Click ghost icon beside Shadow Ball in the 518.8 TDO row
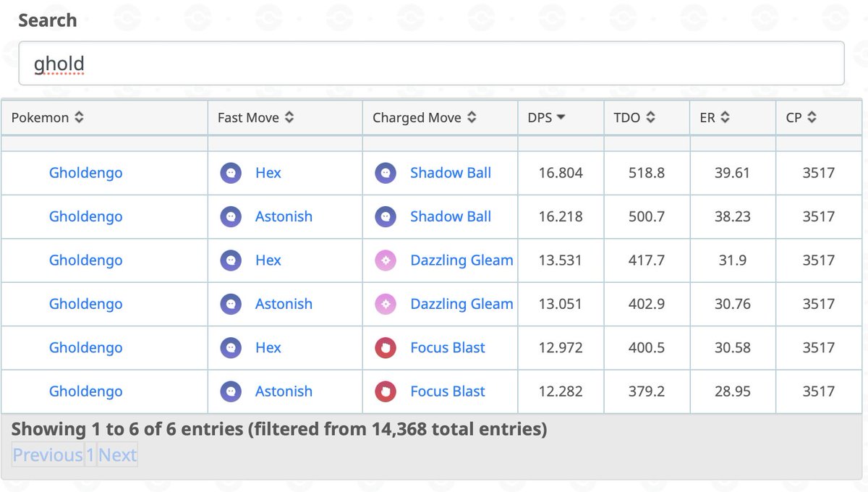The height and width of the screenshot is (492, 868). click(386, 173)
